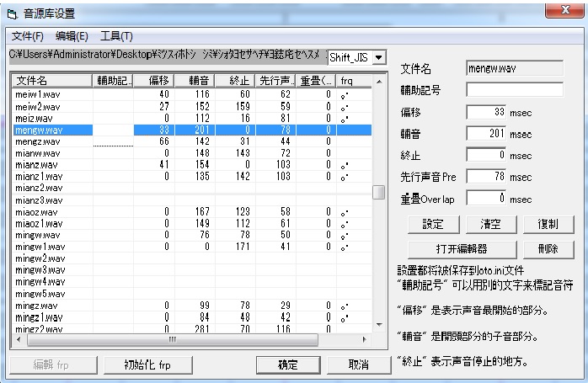This screenshot has height=383, width=588.
Task: Select the mianz1.wav row
Action: pos(192,177)
